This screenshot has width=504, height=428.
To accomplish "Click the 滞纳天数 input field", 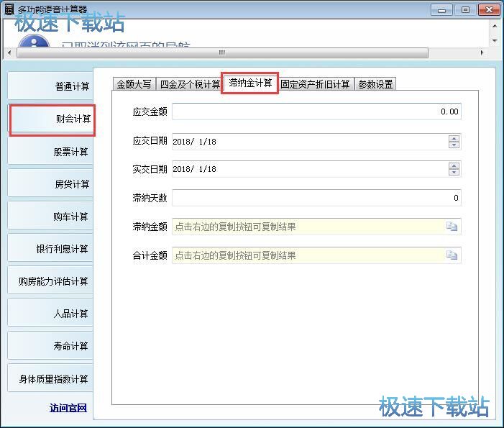I will (316, 198).
